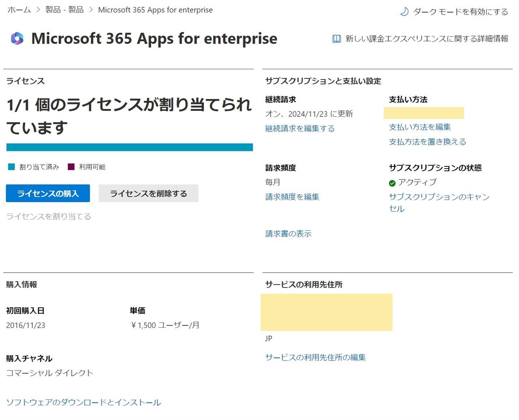
Task: Click the Microsoft 365 Apps for enterprise breadcrumb text
Action: 155,10
